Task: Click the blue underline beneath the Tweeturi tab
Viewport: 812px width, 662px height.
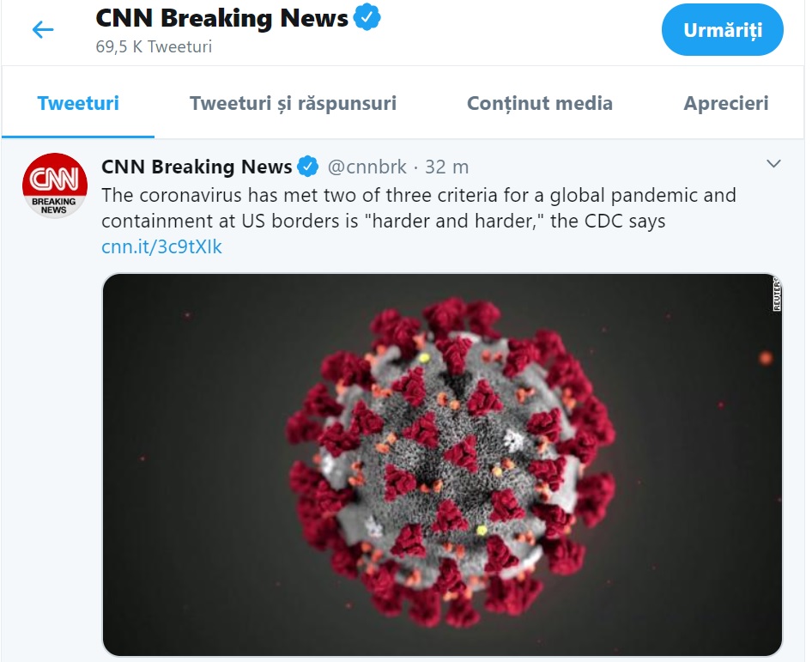Action: (78, 136)
